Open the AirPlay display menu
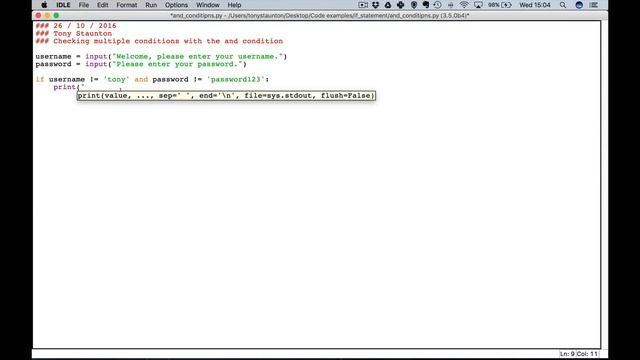 pos(478,5)
